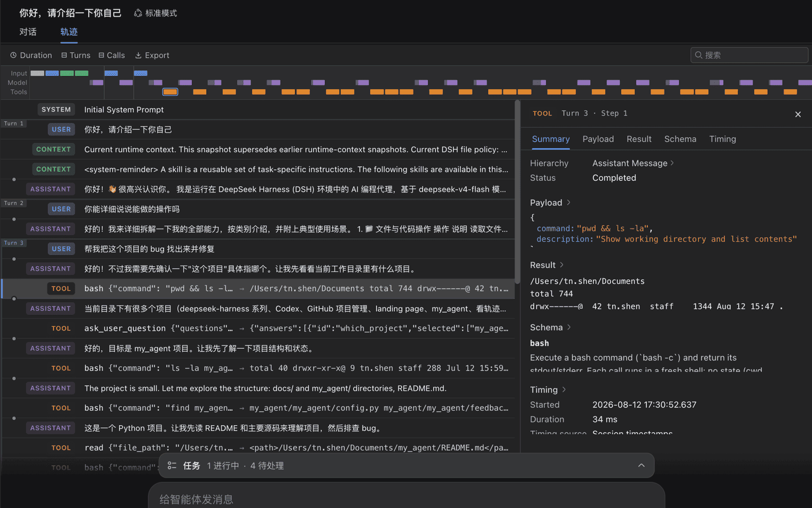Screen dimensions: 812x508
Task: Click the Duration clock icon
Action: tap(13, 55)
